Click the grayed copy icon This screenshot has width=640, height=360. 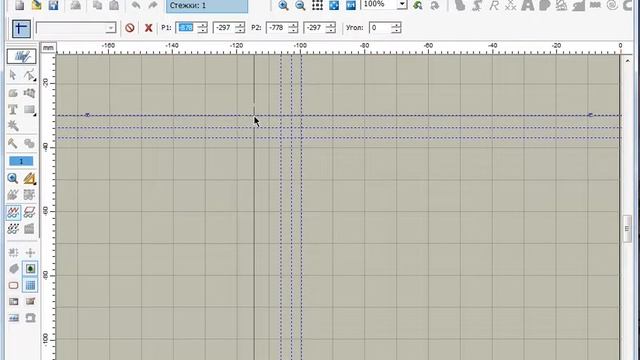[97, 5]
